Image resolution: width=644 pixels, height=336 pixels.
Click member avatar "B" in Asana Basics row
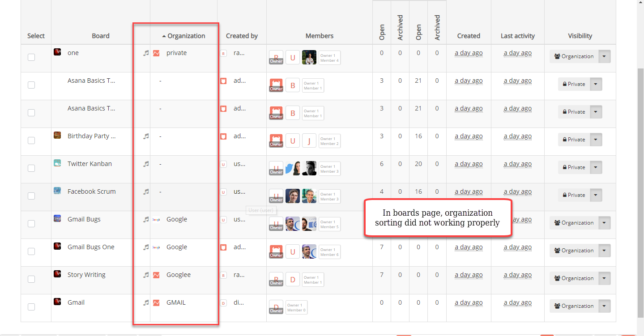[x=293, y=85]
